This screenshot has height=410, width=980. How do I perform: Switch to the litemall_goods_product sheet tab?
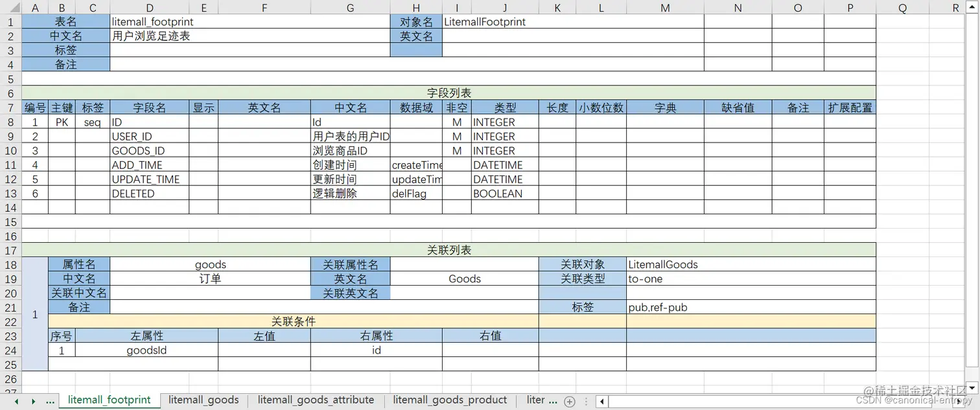pos(450,400)
